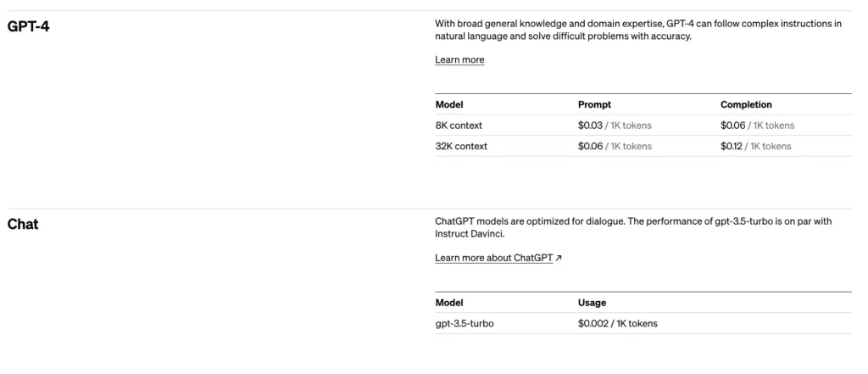
Task: Click the Learn more link under GPT-4
Action: (x=459, y=60)
